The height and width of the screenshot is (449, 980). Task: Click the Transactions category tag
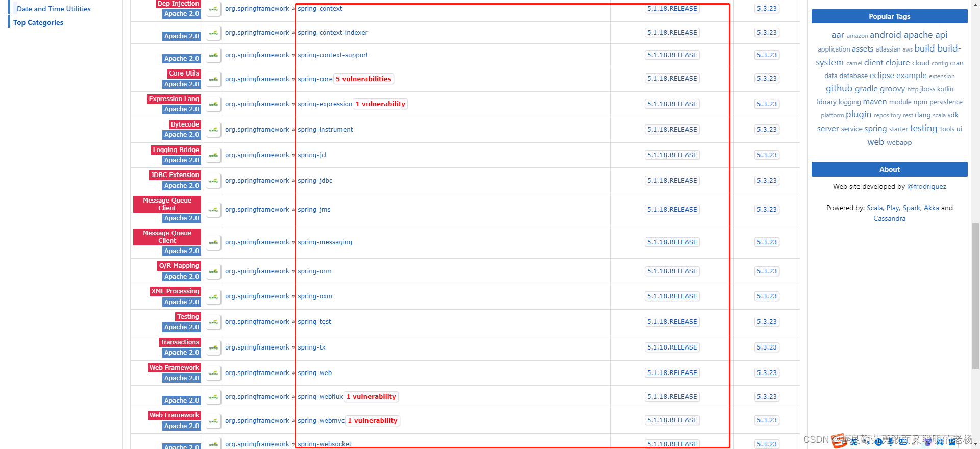[180, 342]
